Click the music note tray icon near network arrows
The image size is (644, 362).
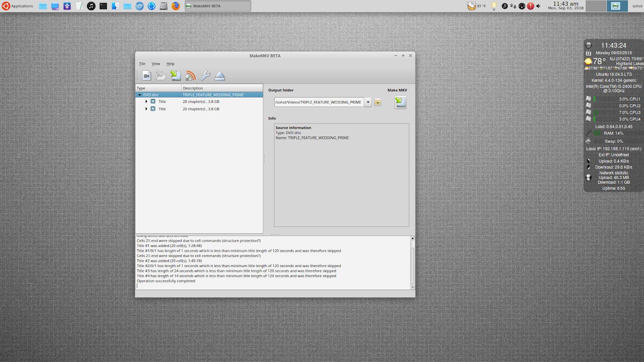pyautogui.click(x=505, y=6)
